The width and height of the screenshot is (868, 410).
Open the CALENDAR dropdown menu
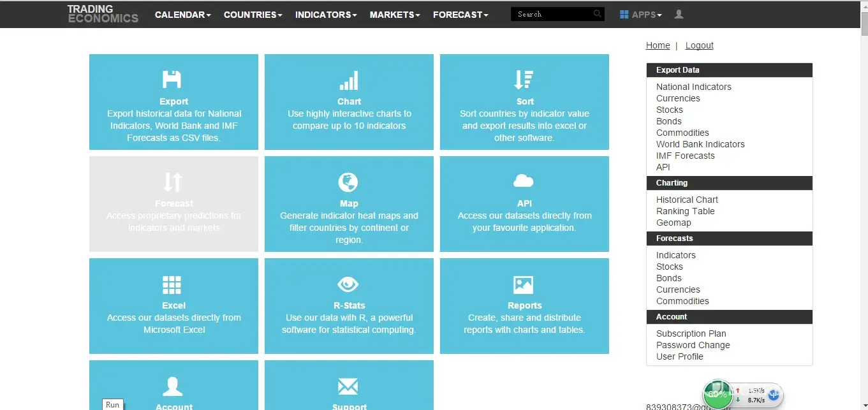pyautogui.click(x=183, y=14)
